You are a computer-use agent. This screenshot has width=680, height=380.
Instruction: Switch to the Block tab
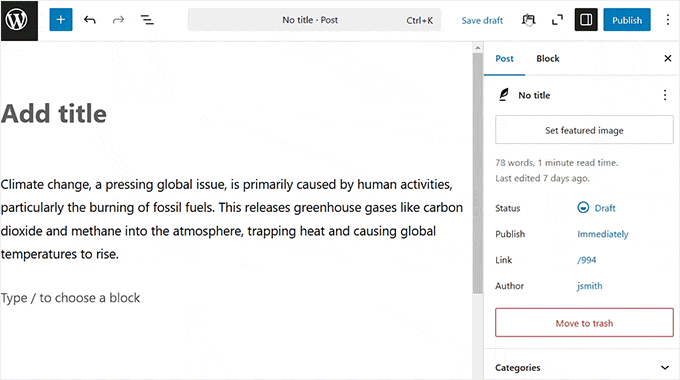pos(548,59)
